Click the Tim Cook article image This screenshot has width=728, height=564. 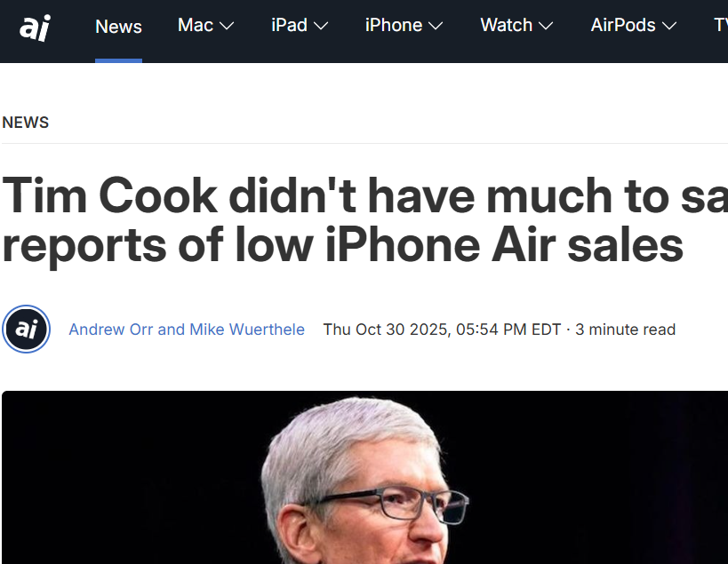(x=364, y=480)
